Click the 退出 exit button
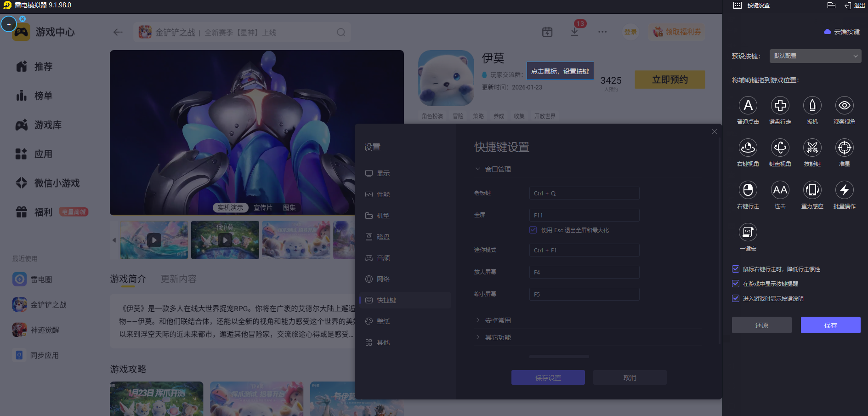The width and height of the screenshot is (868, 416). pos(855,6)
